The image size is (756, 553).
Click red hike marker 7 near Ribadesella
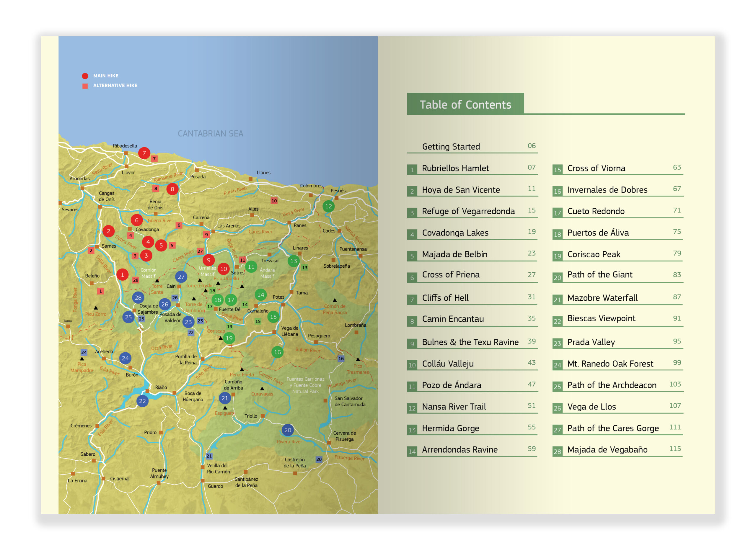point(144,153)
